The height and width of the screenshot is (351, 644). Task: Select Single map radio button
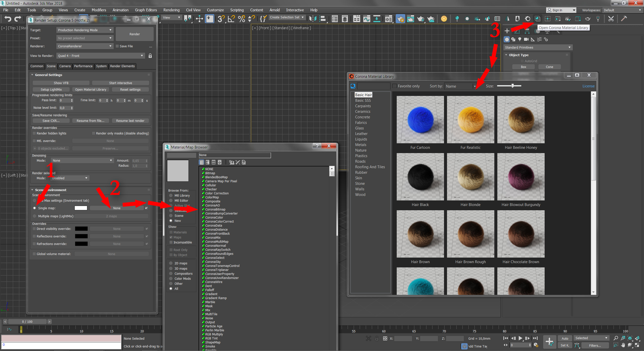coord(34,208)
